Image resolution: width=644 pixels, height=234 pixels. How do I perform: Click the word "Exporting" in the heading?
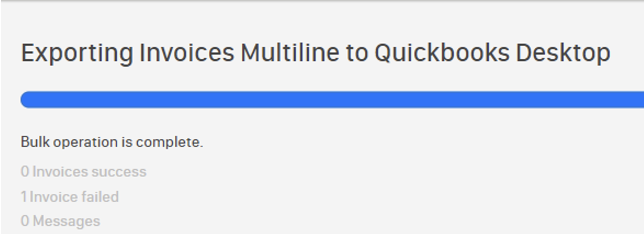[x=77, y=53]
